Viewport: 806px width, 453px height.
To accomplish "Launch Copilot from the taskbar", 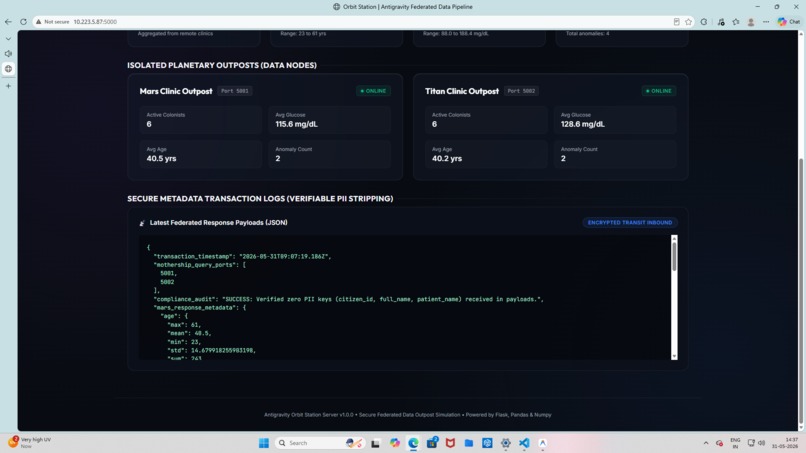I will pyautogui.click(x=394, y=443).
